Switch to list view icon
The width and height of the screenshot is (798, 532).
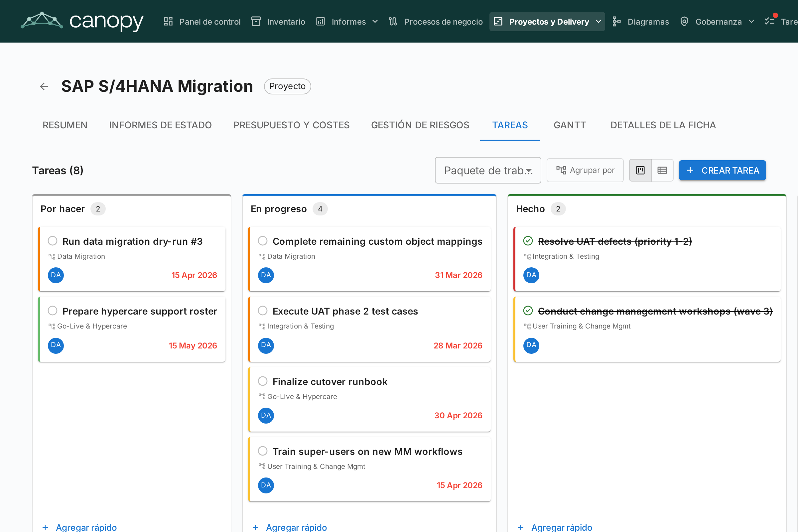(662, 170)
